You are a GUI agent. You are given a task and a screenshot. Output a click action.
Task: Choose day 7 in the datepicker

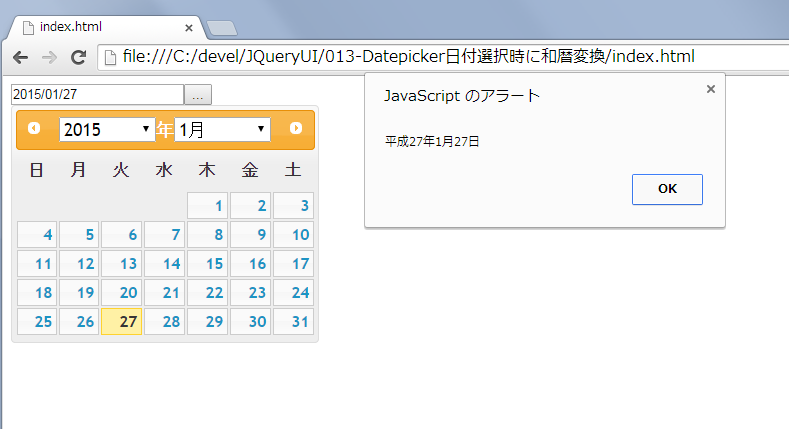click(165, 234)
